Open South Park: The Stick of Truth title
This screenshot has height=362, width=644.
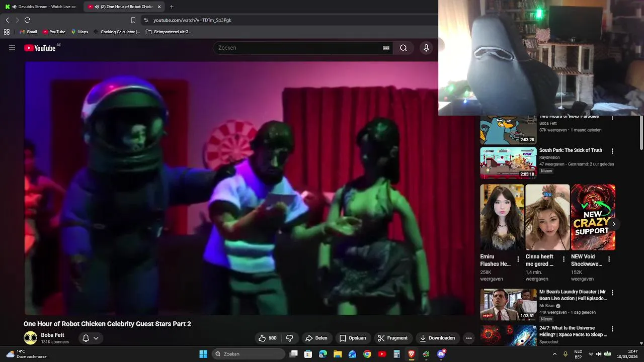tap(571, 150)
